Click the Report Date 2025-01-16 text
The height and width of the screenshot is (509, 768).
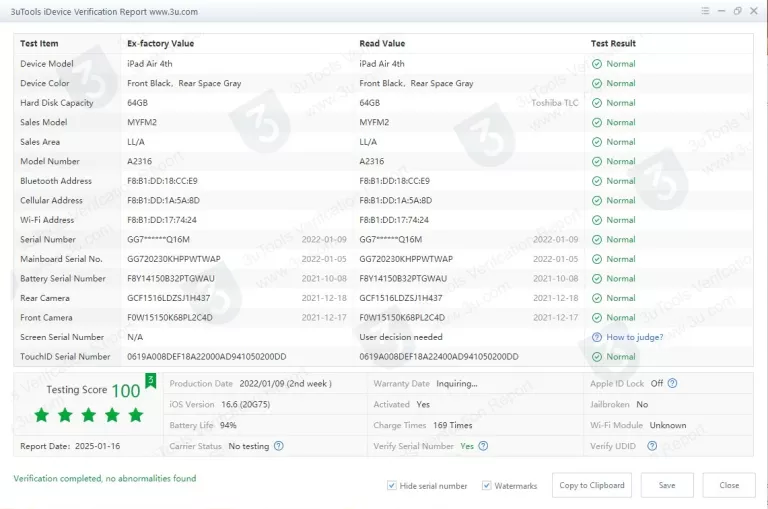coord(70,446)
